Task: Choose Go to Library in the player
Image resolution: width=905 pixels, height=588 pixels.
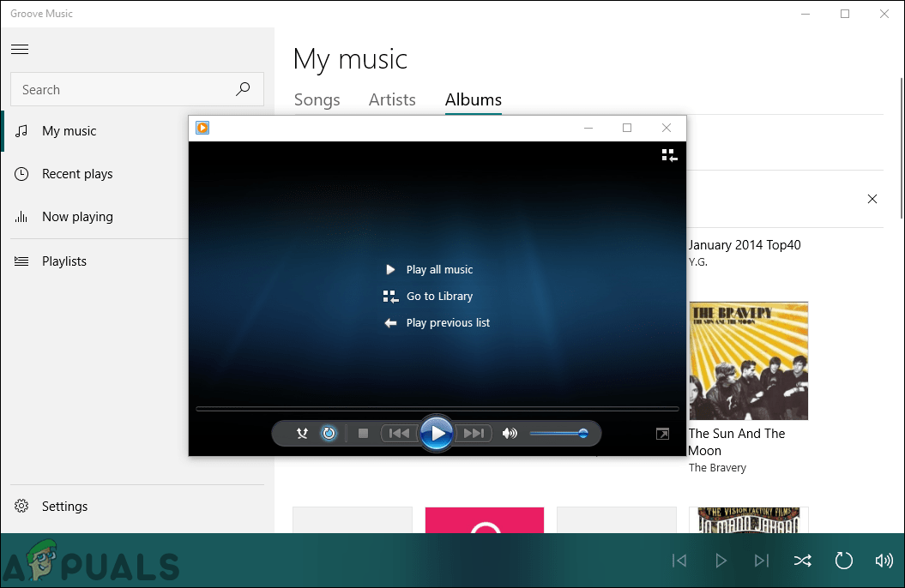Action: (438, 296)
